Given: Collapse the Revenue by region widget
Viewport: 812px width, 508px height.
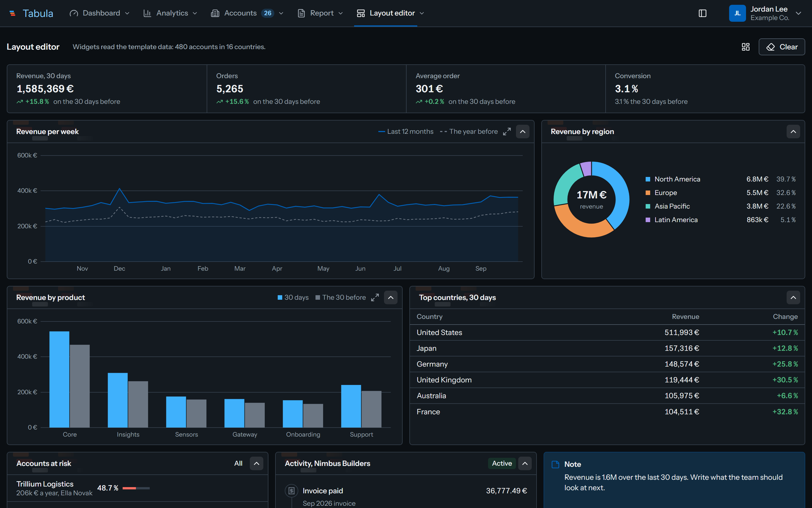Looking at the screenshot, I should coord(793,131).
